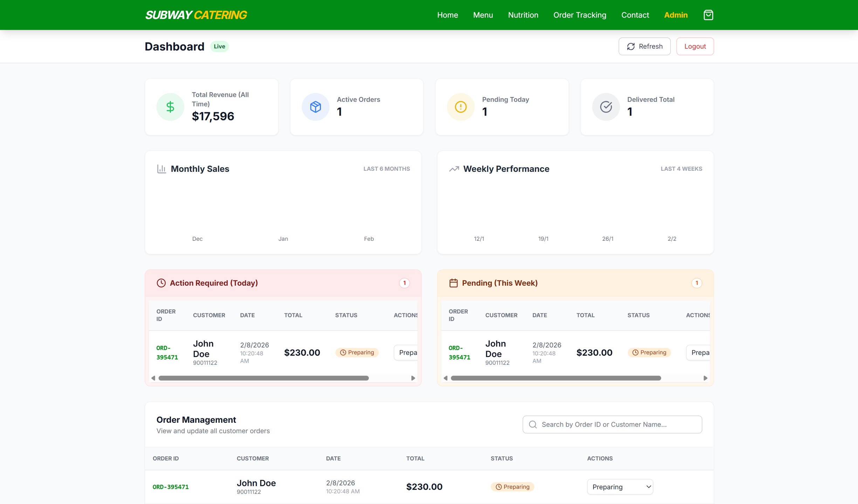Screen dimensions: 858x504
Task: Click the trending arrow Weekly Performance icon
Action: (454, 169)
